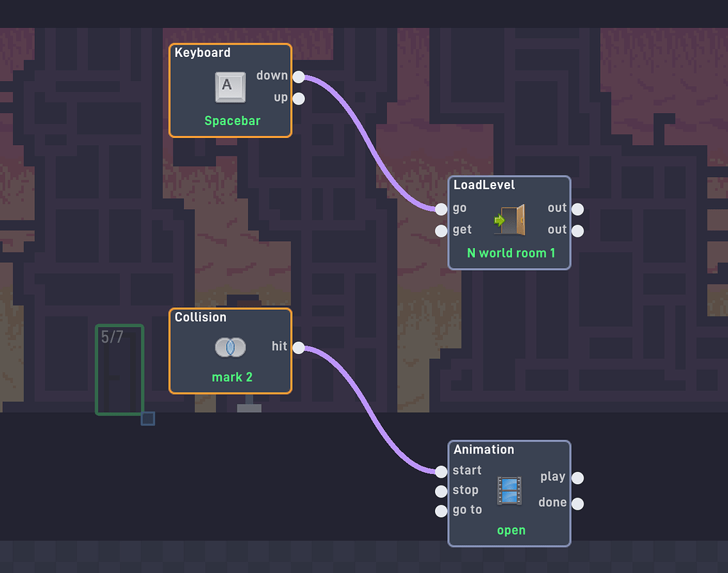This screenshot has height=573, width=728.
Task: Click the Animation stop input port
Action: click(441, 491)
